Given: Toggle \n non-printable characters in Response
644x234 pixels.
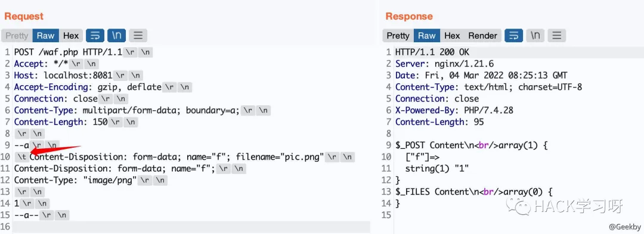Looking at the screenshot, I should [x=535, y=36].
